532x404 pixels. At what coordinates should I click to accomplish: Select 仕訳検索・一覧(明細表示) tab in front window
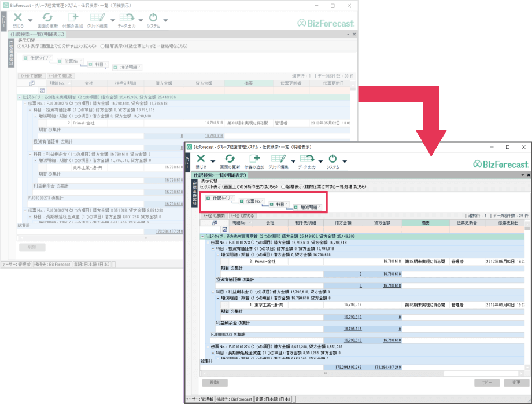pyautogui.click(x=220, y=175)
